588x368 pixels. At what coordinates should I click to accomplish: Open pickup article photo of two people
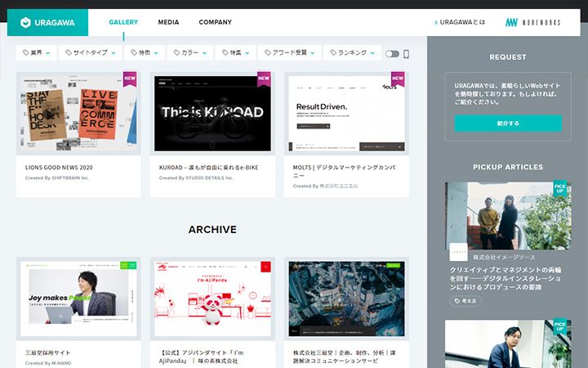pos(508,216)
